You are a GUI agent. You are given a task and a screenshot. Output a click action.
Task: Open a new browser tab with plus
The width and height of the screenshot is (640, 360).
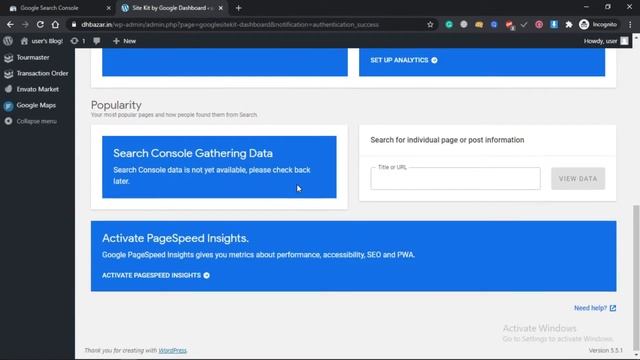coord(239,8)
